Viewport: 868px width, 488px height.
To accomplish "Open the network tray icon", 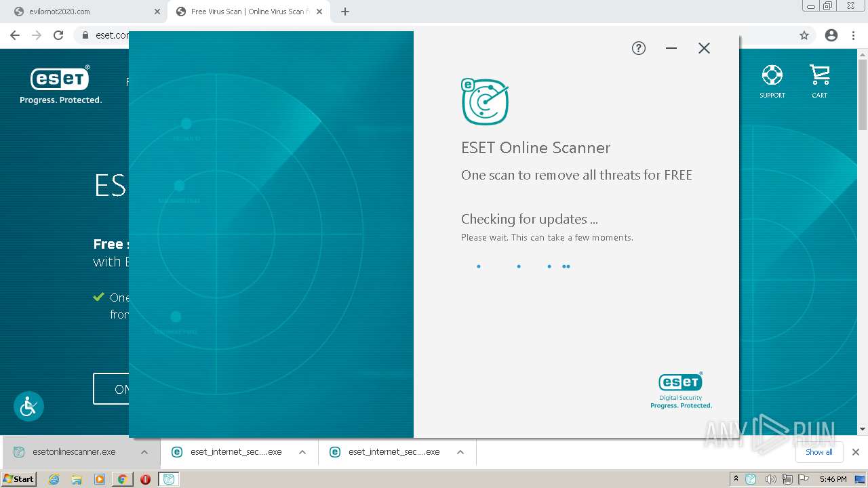I will click(x=788, y=479).
